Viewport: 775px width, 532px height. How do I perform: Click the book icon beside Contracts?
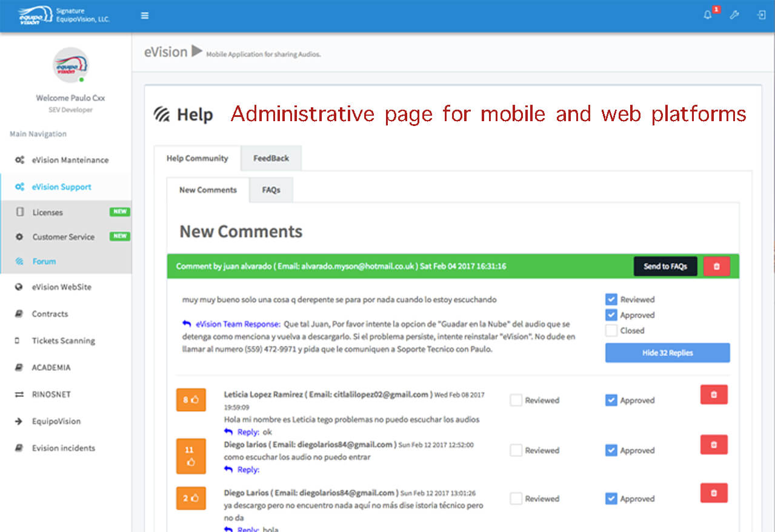[19, 314]
